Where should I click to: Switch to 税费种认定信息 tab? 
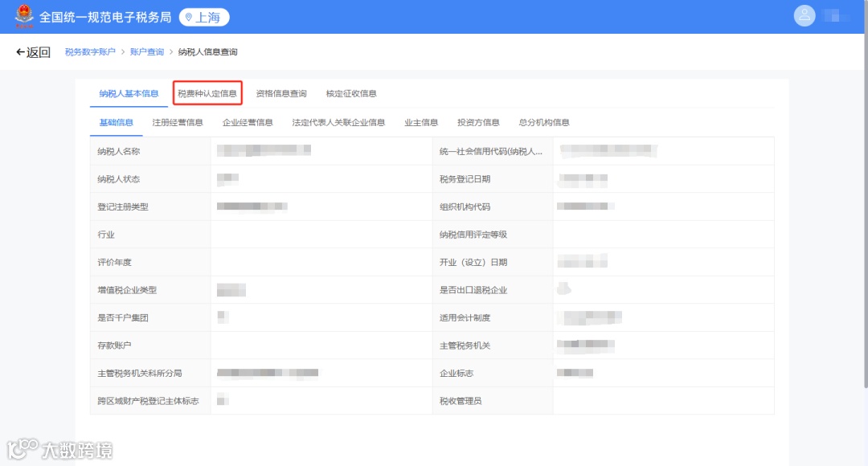coord(207,93)
